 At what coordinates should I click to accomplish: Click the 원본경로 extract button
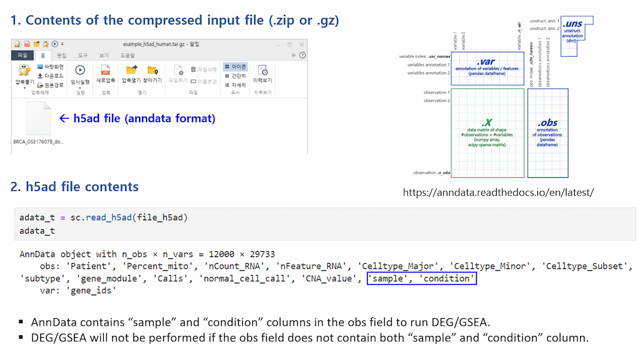(x=51, y=85)
